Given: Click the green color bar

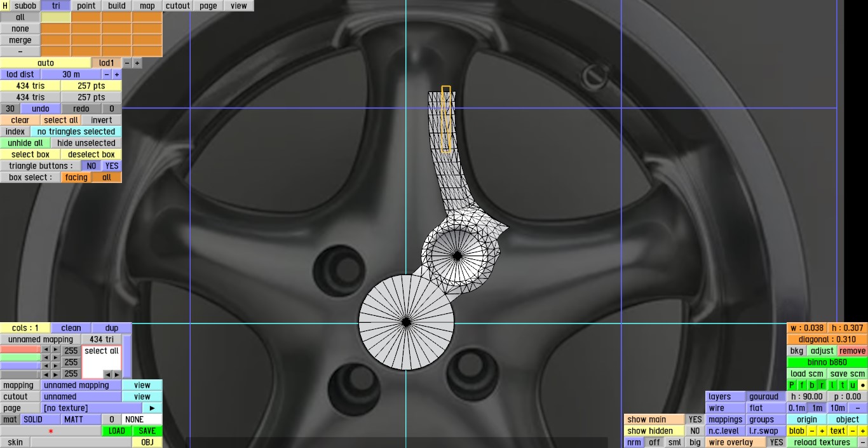Looking at the screenshot, I should pyautogui.click(x=20, y=358).
